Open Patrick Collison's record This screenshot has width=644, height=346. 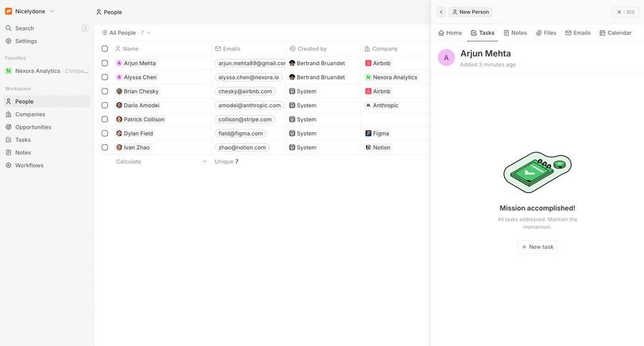coord(140,119)
